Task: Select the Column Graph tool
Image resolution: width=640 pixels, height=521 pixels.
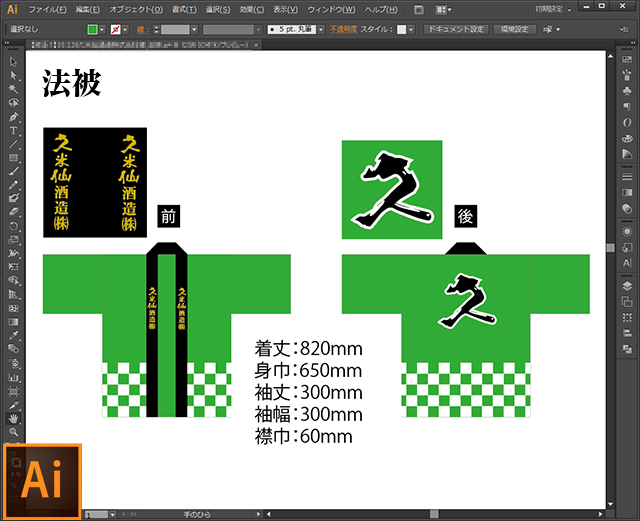Action: (13, 377)
